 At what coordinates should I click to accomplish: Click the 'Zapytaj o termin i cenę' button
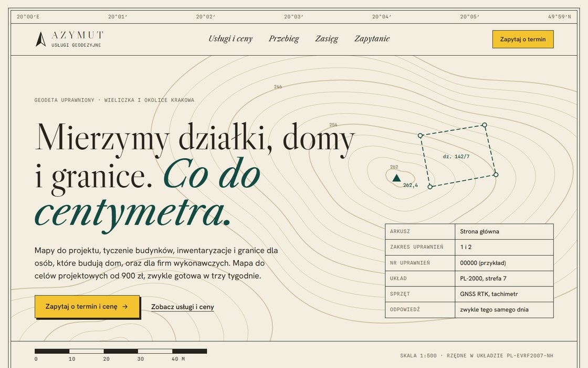point(87,307)
